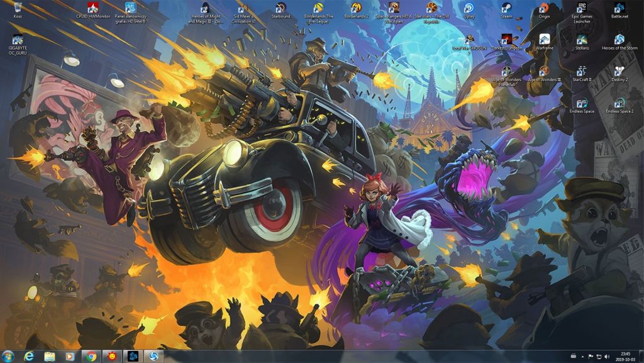The image size is (644, 363).
Task: Click the smiling sun taskbar icon
Action: (112, 357)
